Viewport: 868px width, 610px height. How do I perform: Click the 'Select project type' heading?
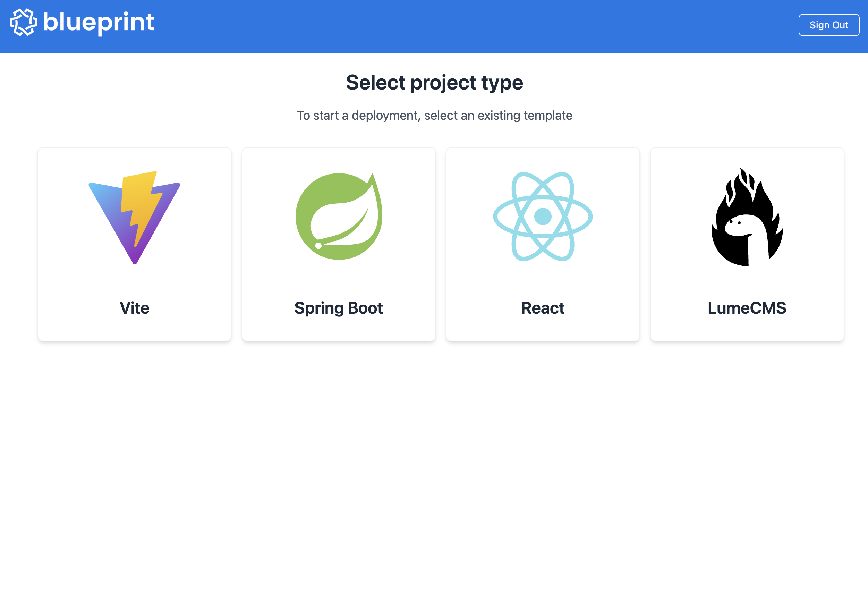point(434,83)
